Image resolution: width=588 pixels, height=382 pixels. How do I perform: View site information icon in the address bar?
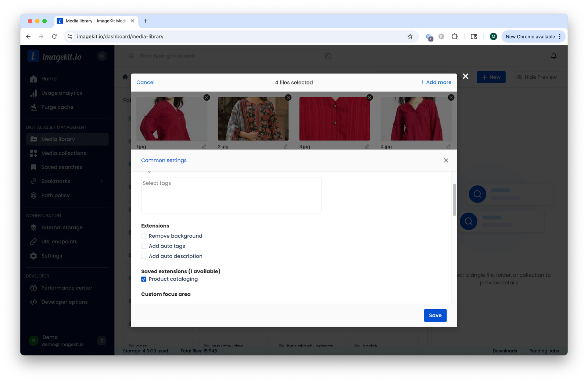70,36
